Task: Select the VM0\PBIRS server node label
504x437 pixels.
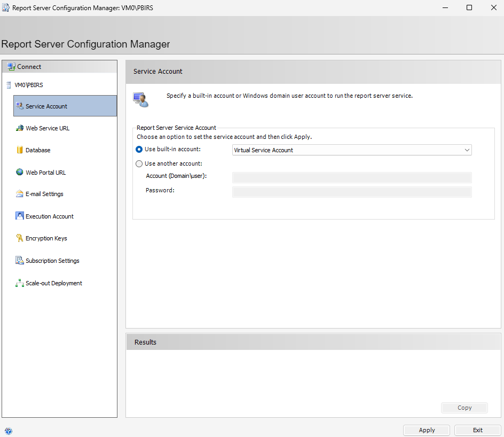Action: (x=29, y=85)
